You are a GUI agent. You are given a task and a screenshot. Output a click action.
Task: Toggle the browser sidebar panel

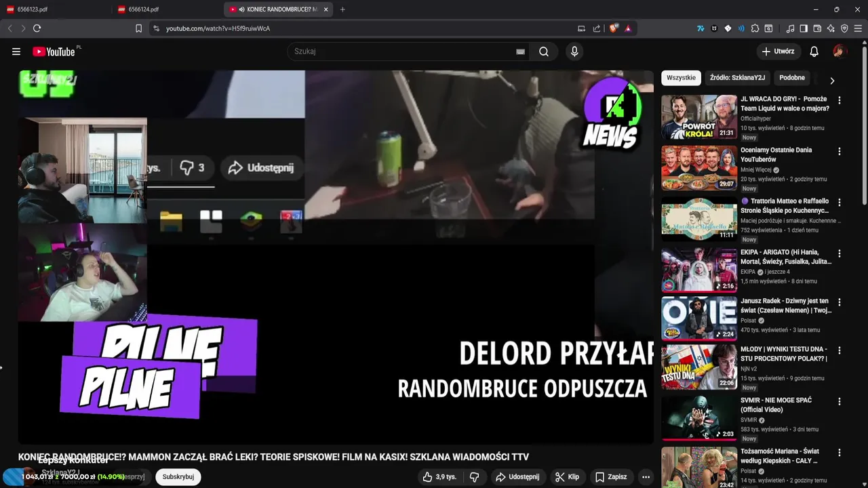804,28
